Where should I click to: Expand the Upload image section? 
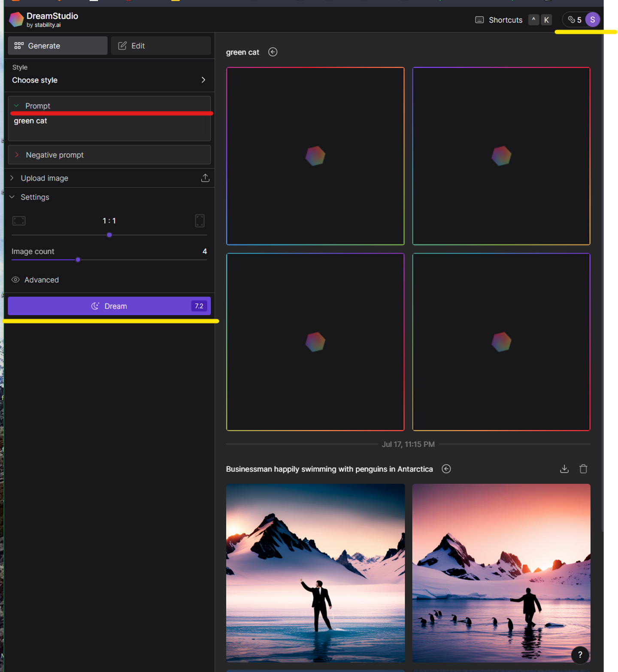point(12,178)
